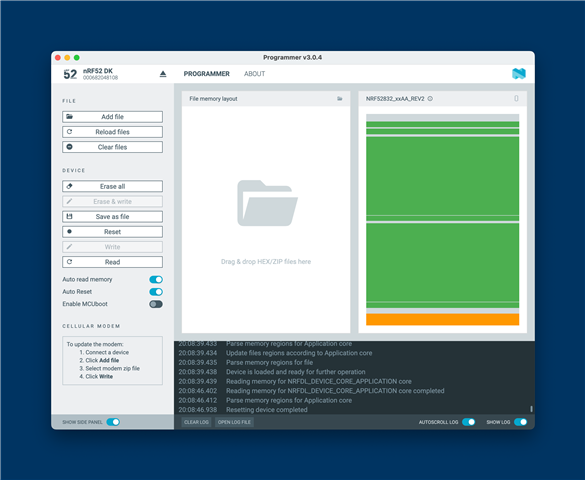
Task: Enable the MCUboot toggle
Action: click(x=156, y=304)
